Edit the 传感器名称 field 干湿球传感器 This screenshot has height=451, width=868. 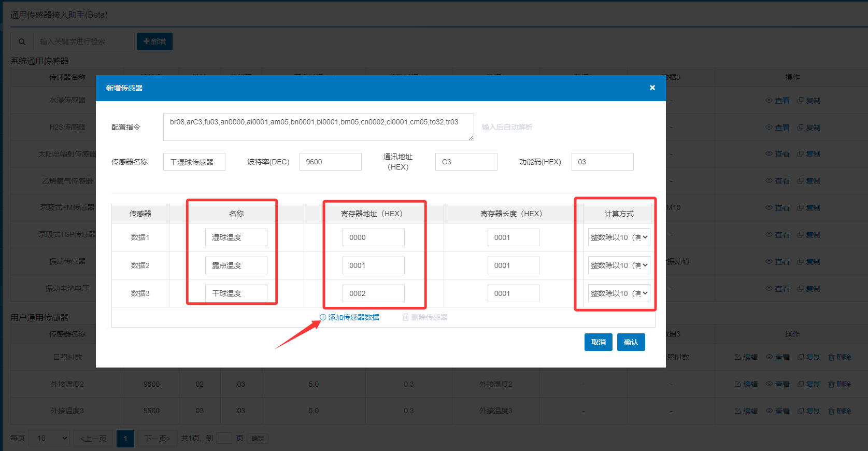tap(194, 162)
